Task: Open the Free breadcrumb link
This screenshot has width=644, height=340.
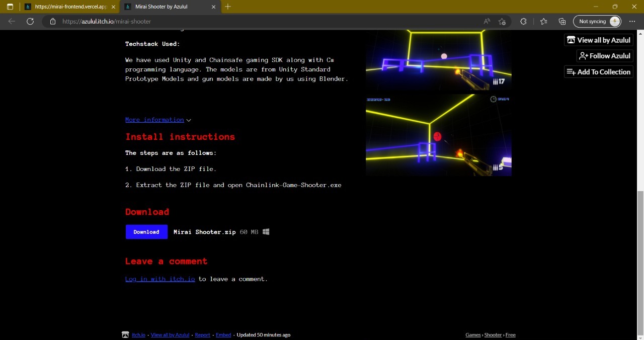Action: tap(511, 335)
